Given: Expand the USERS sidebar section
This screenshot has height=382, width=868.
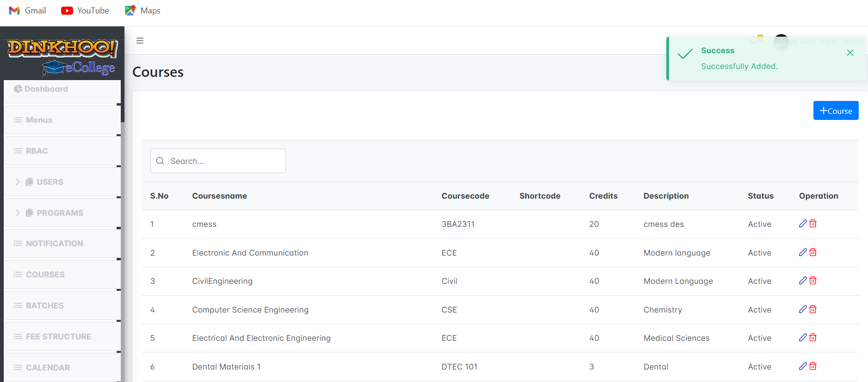Looking at the screenshot, I should 62,182.
